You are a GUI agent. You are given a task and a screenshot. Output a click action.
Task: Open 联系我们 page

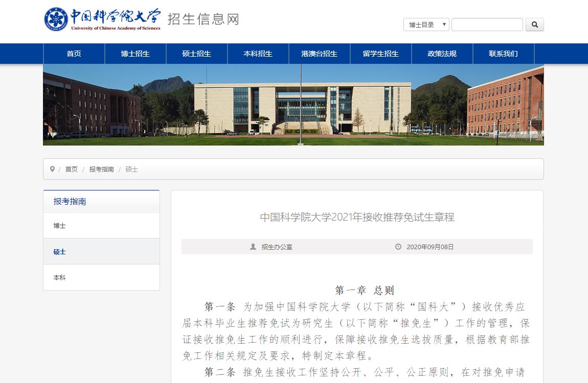504,54
